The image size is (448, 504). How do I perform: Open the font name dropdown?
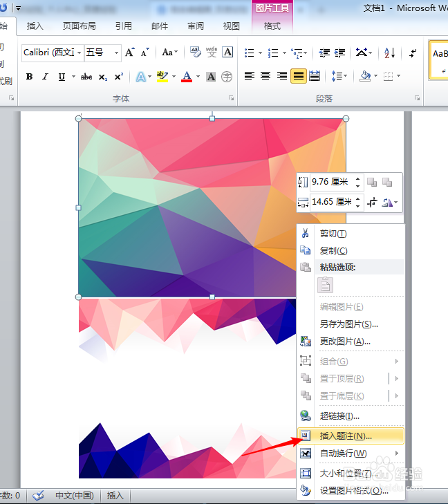click(x=79, y=53)
